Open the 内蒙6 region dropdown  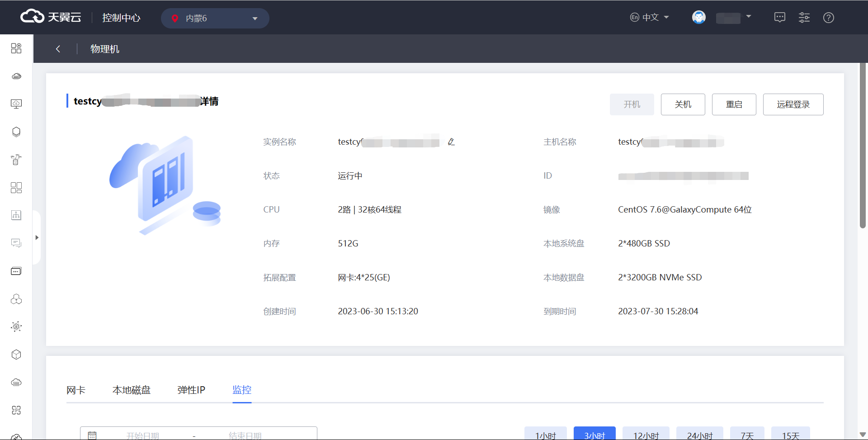[x=215, y=19]
